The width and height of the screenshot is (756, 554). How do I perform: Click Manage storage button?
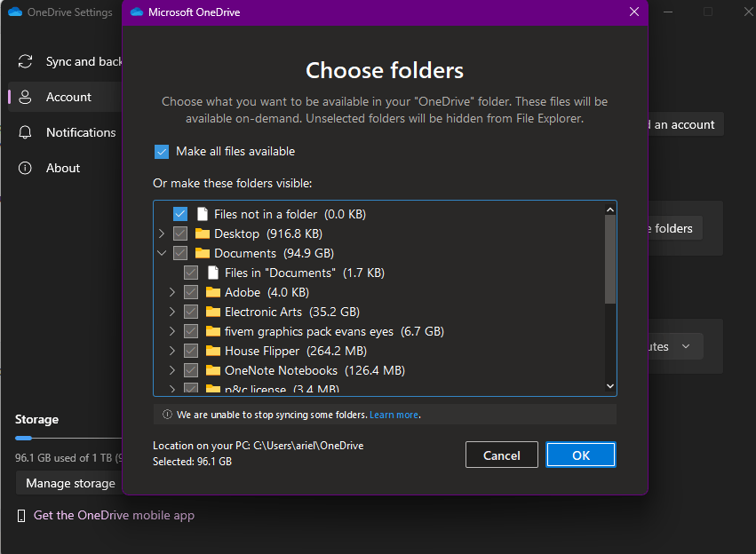(70, 483)
